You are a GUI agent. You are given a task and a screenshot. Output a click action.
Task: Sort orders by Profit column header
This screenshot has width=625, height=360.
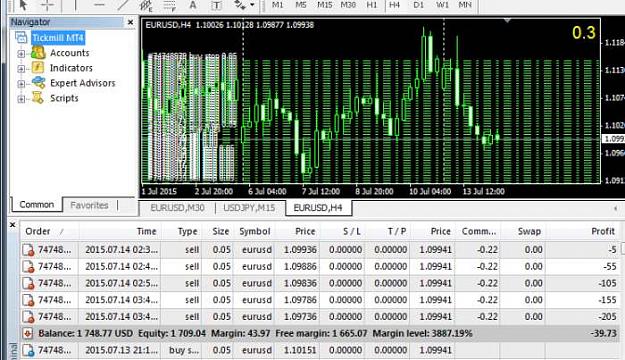click(x=583, y=231)
